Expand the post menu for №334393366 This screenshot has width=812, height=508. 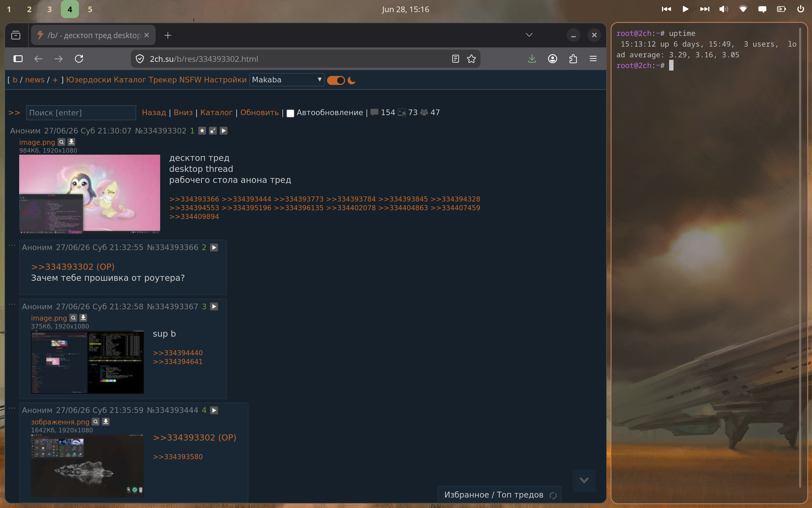(x=214, y=248)
